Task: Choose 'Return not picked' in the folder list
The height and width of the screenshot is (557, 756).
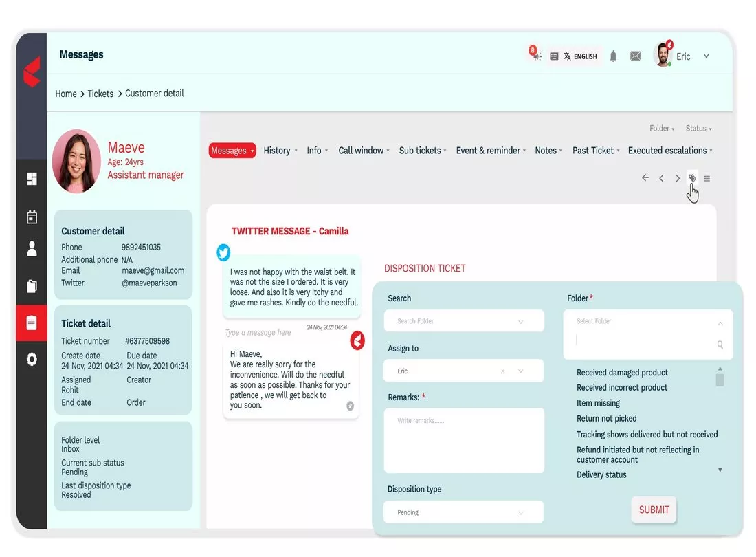Action: point(608,418)
